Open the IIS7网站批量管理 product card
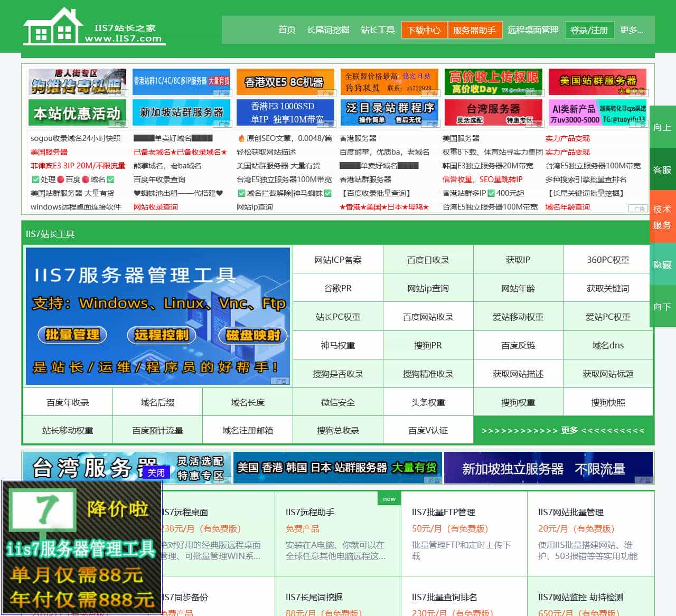The width and height of the screenshot is (676, 616). coord(590,533)
